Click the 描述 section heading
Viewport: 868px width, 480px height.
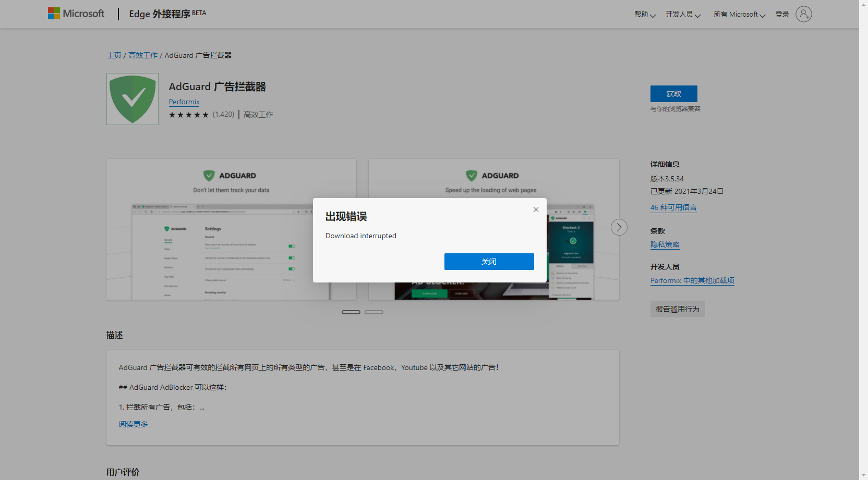pyautogui.click(x=115, y=335)
